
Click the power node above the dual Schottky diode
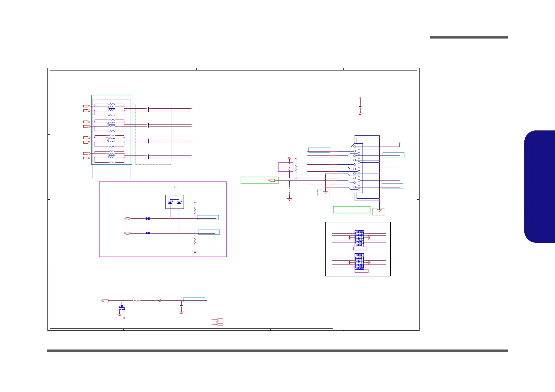click(x=175, y=187)
